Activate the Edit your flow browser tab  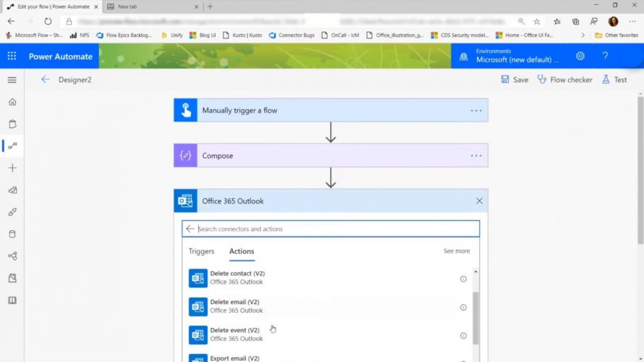pos(51,7)
